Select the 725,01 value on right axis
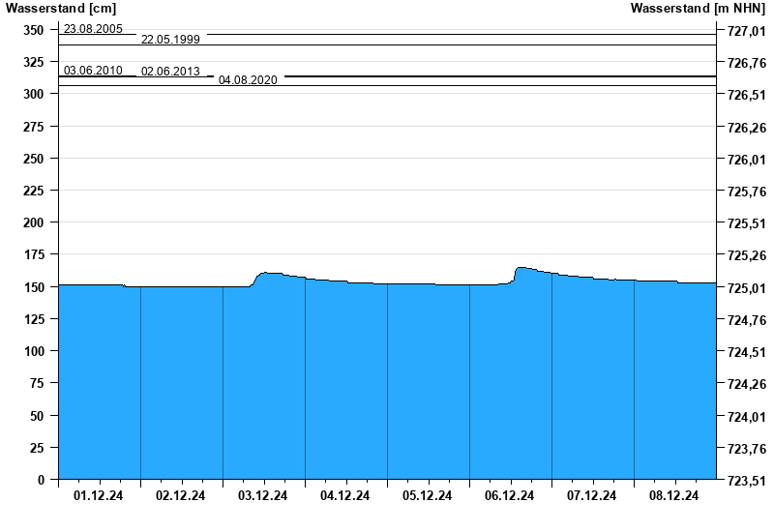774x532 pixels. 746,288
